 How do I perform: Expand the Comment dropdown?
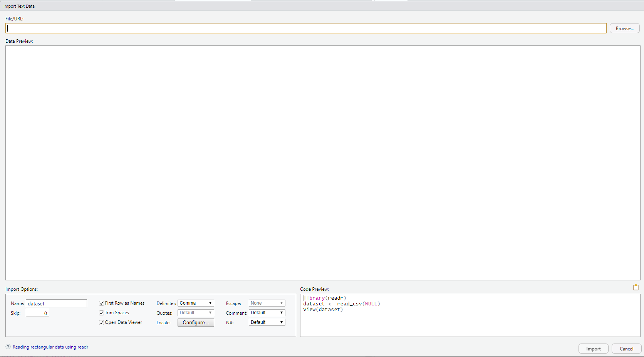point(267,313)
